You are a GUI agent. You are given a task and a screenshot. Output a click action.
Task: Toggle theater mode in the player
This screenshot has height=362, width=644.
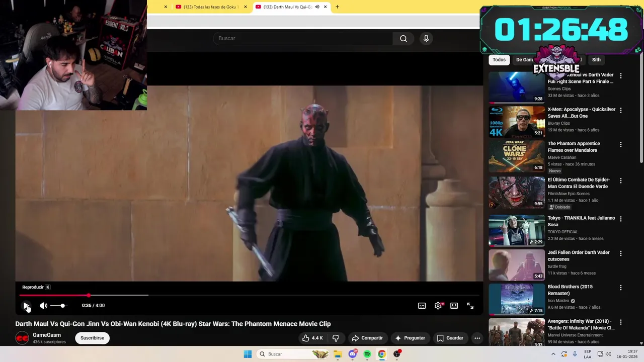coord(454,306)
